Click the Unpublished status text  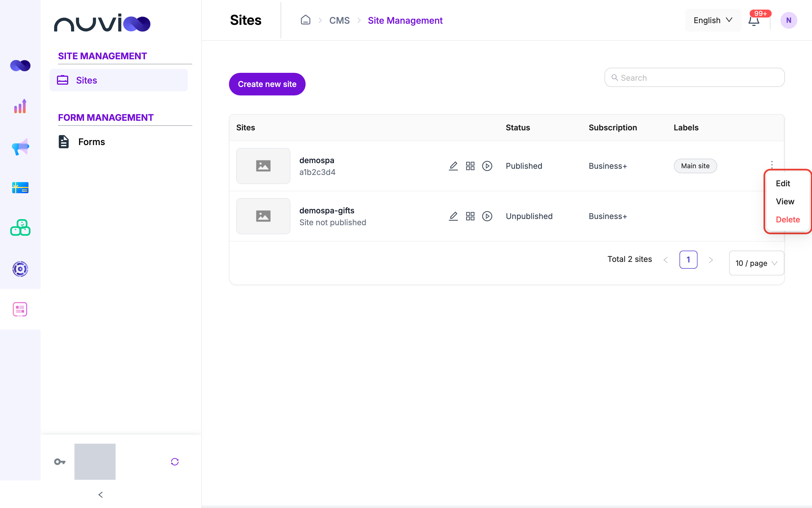point(529,216)
